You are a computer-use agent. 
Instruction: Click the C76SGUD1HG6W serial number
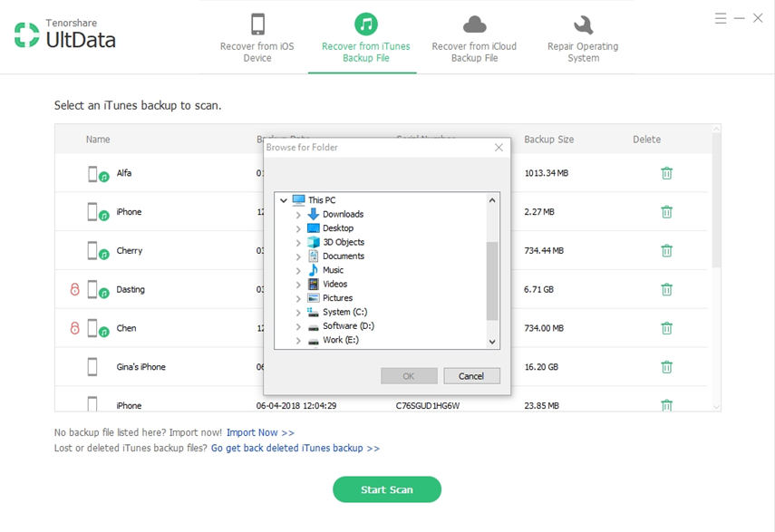428,405
